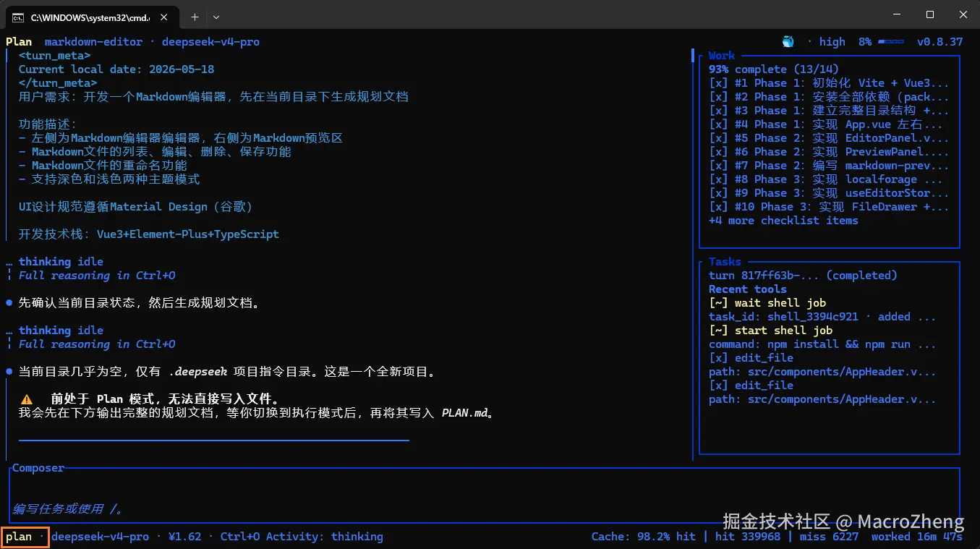Open the terminal tab dropdown chevron
This screenshot has height=549, width=980.
click(x=216, y=17)
